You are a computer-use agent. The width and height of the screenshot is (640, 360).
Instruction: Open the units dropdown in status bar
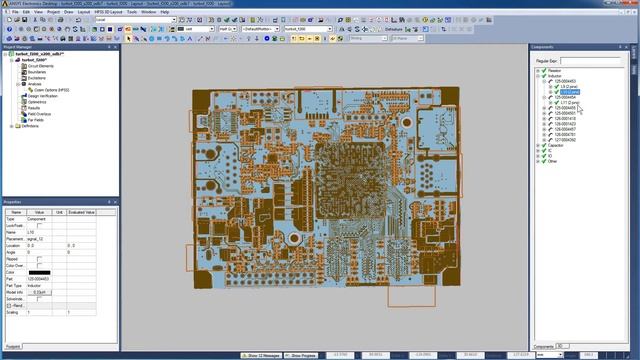point(560,355)
